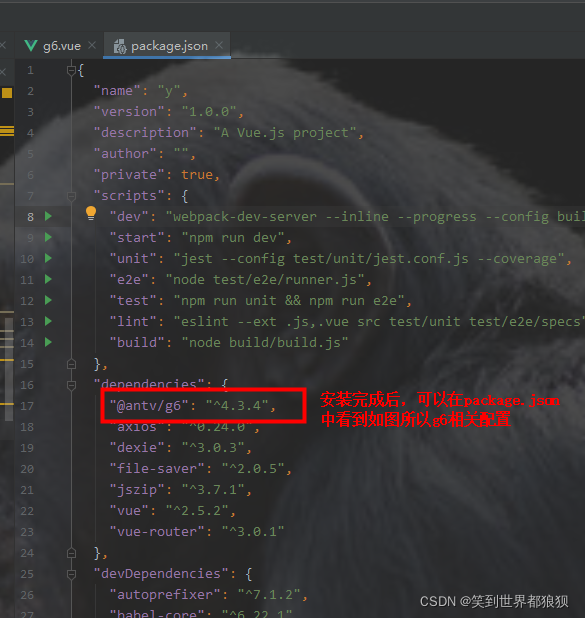Click line number 8 in the gutter
This screenshot has height=618, width=585.
[x=30, y=217]
